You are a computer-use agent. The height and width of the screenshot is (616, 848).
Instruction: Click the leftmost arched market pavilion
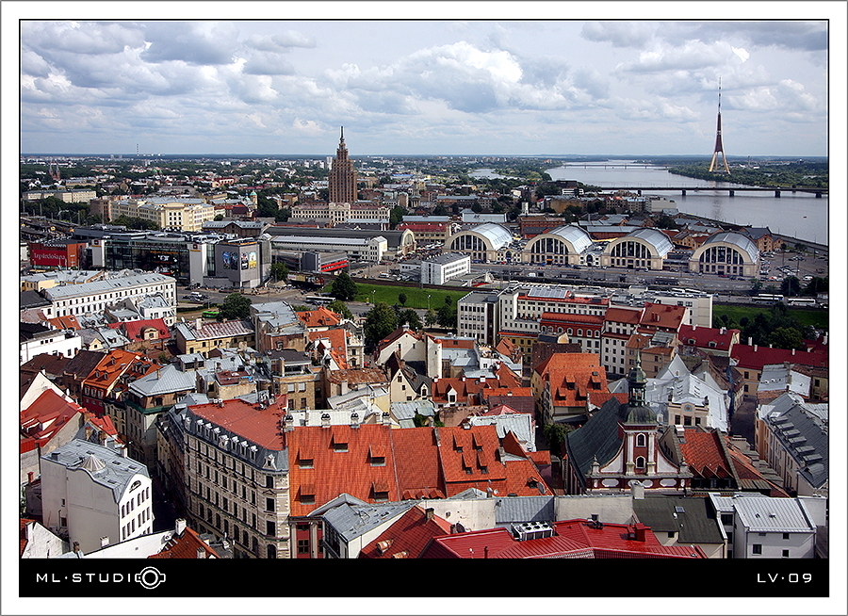point(478,243)
